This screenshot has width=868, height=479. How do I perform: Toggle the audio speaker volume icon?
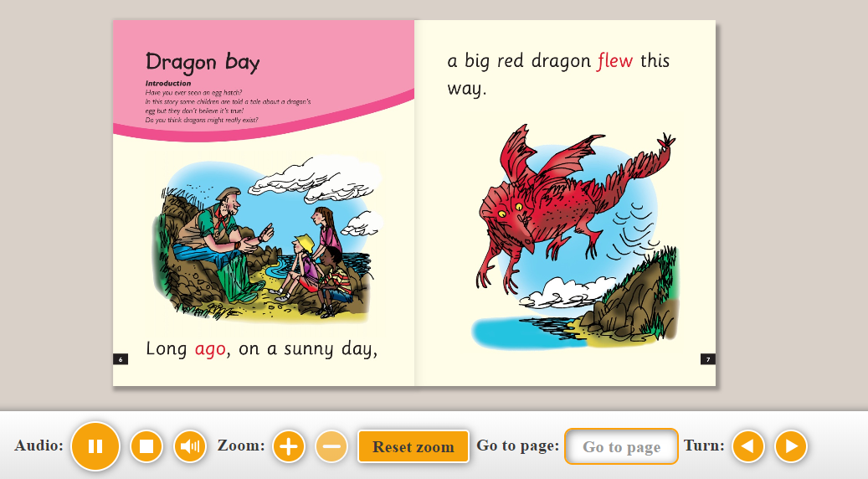(190, 446)
